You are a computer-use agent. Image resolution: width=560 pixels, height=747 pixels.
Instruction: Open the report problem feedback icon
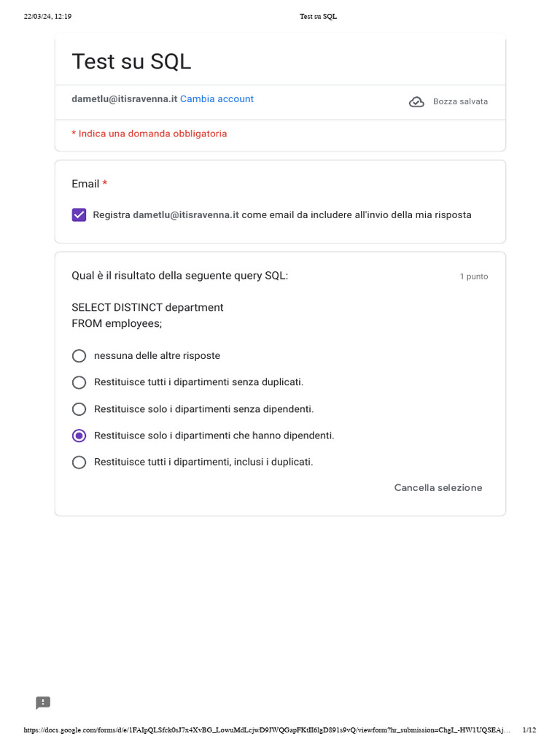43,703
